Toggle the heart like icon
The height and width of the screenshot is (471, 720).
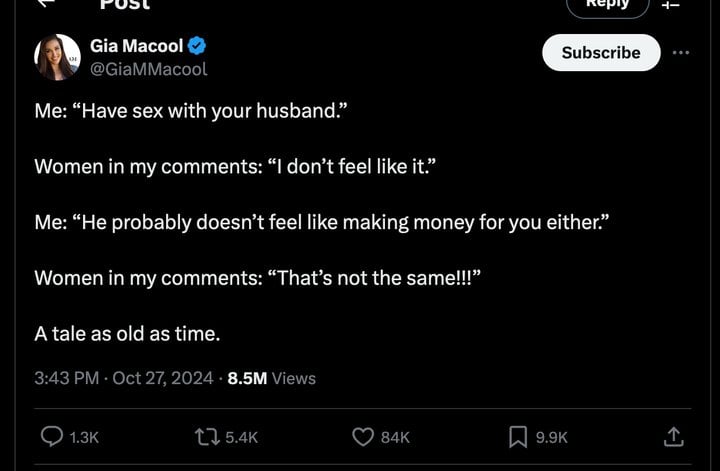pos(363,437)
